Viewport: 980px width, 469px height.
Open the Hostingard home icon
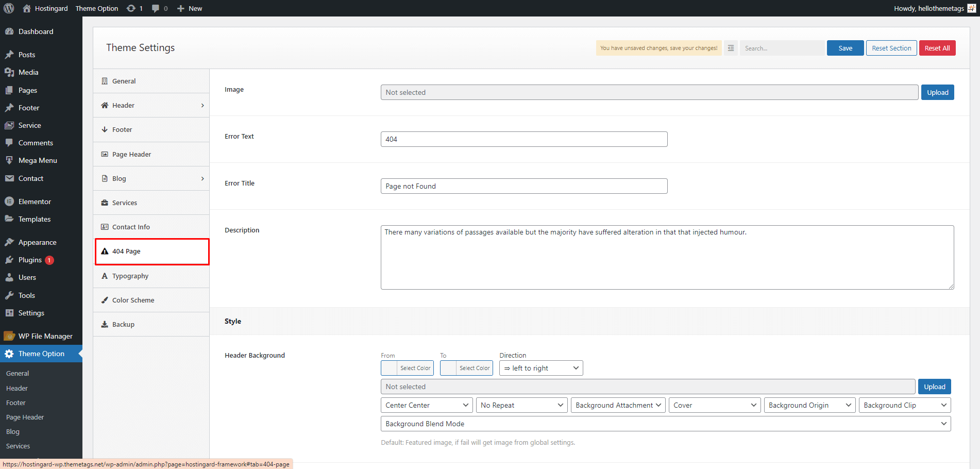click(27, 8)
